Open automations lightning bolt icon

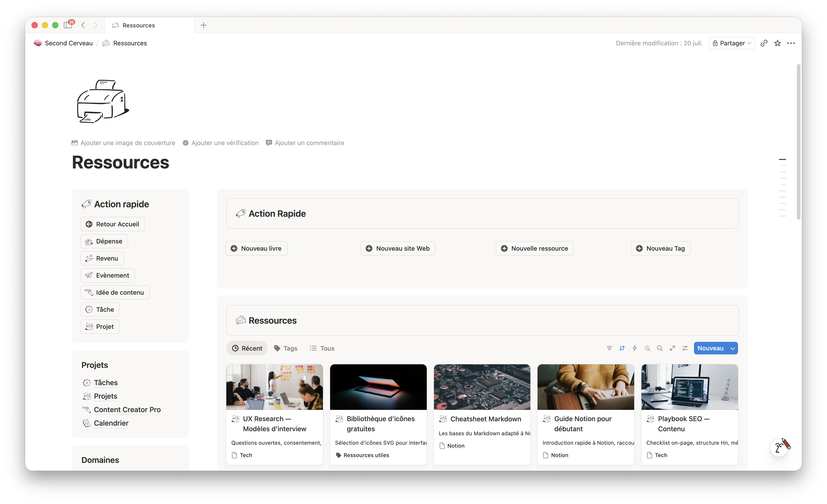click(x=634, y=348)
